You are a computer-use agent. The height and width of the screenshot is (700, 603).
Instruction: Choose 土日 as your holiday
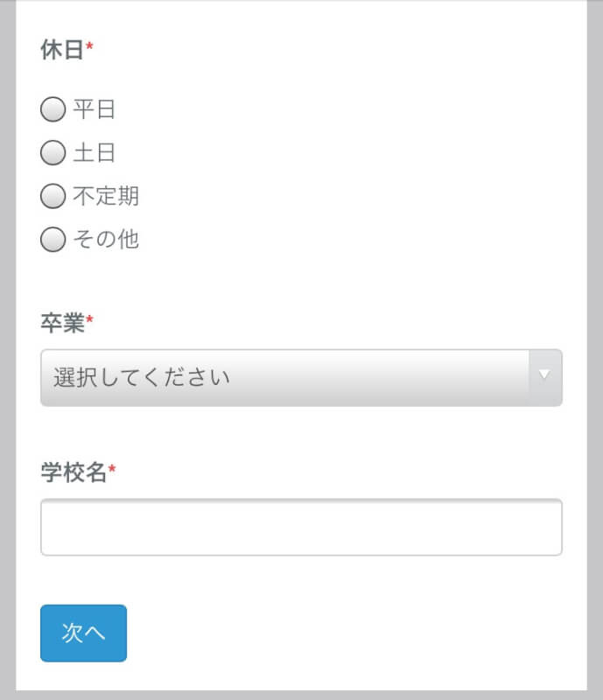53,153
